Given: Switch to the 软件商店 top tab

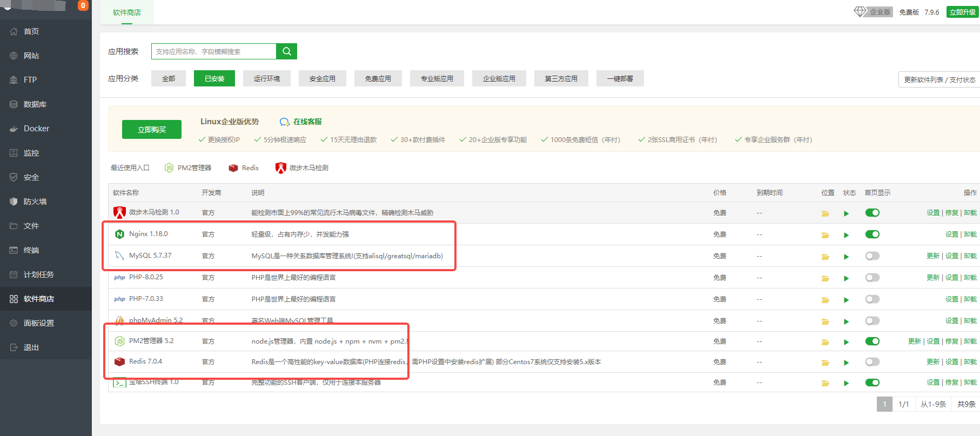Looking at the screenshot, I should click(127, 12).
